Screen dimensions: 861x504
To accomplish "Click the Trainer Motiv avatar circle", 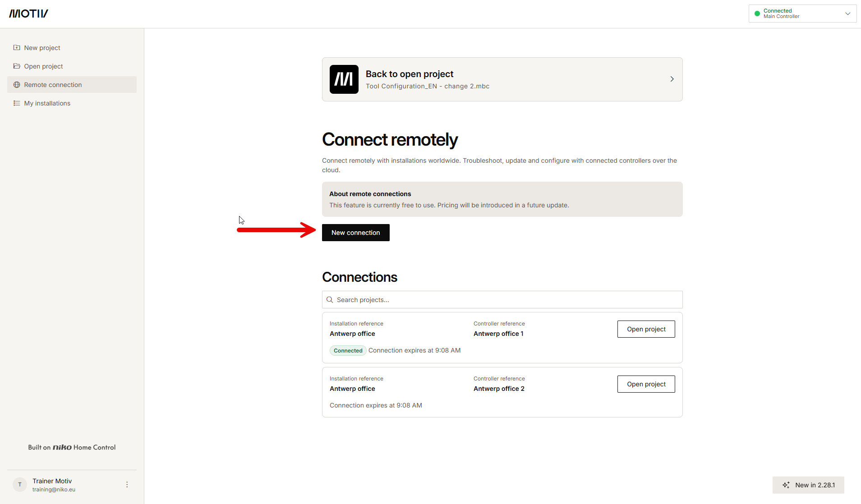I will [x=20, y=485].
